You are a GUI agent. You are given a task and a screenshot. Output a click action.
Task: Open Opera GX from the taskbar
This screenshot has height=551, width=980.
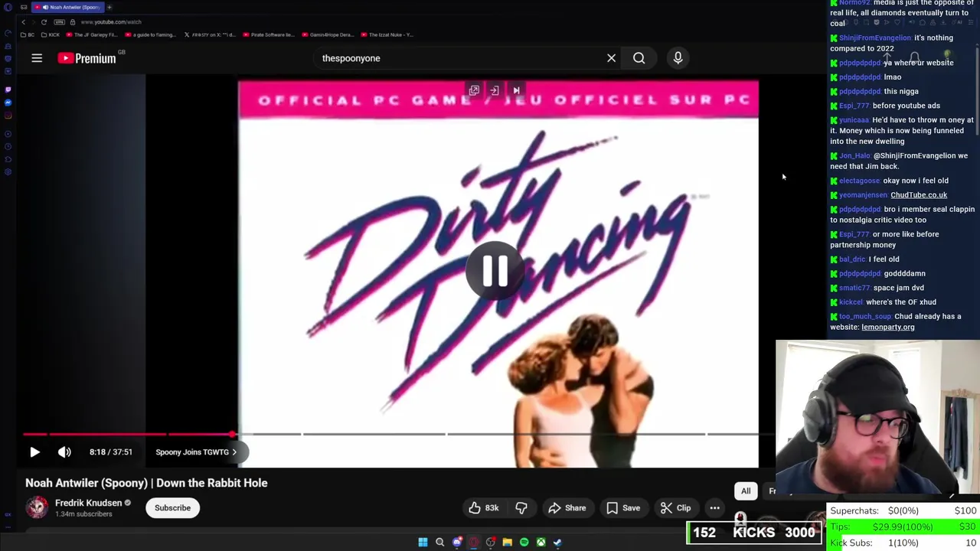474,543
